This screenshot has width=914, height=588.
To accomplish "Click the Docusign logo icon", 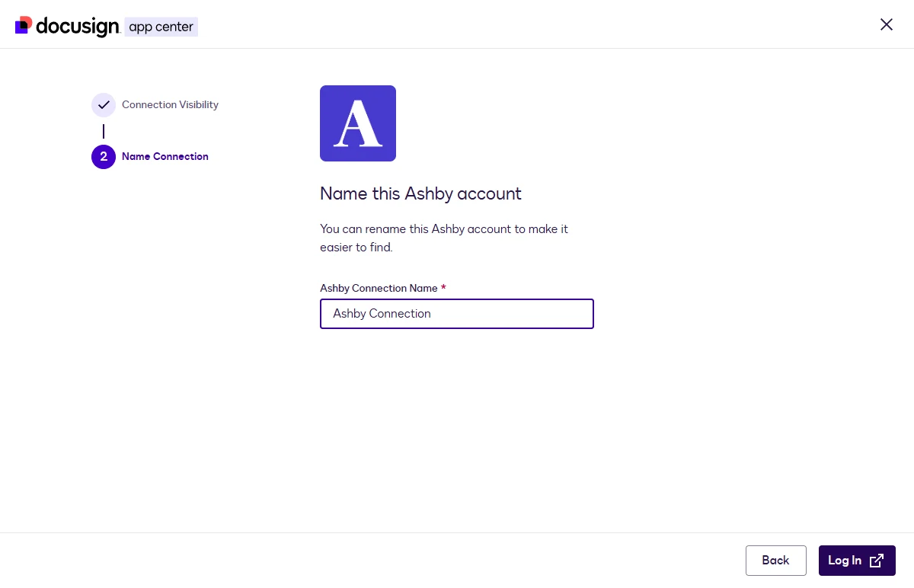I will tap(24, 25).
